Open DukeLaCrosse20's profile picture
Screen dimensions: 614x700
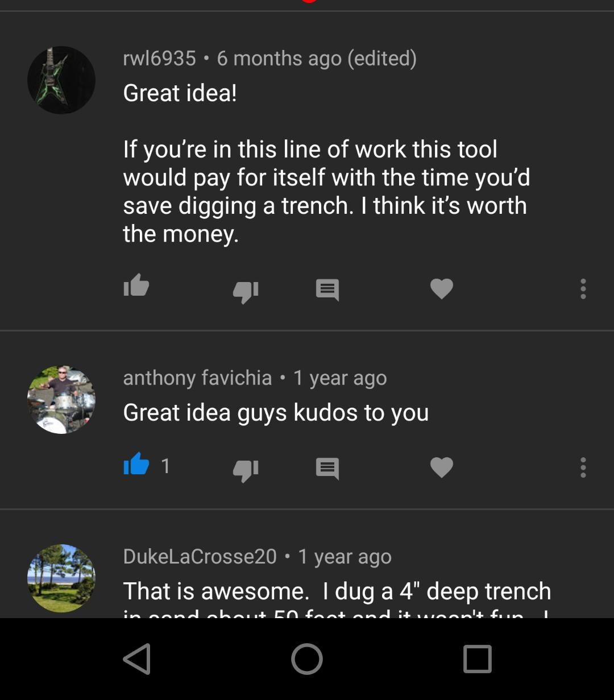click(x=61, y=578)
